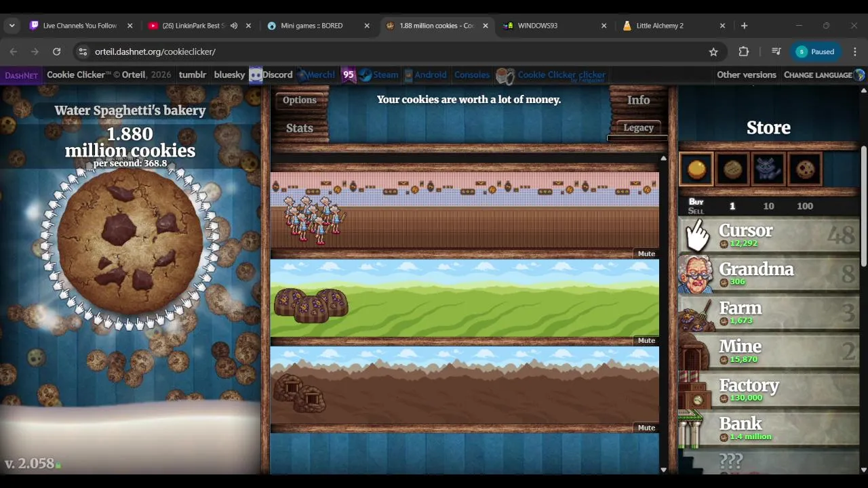Mute the mine row display
868x488 pixels.
click(646, 428)
